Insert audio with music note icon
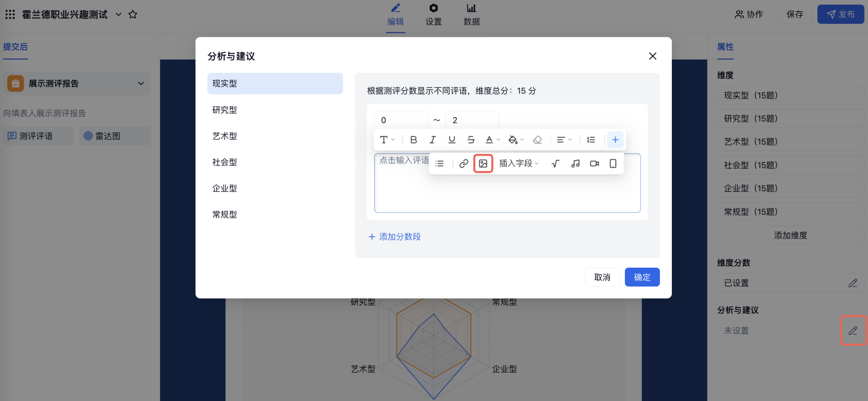The width and height of the screenshot is (868, 401). tap(575, 164)
